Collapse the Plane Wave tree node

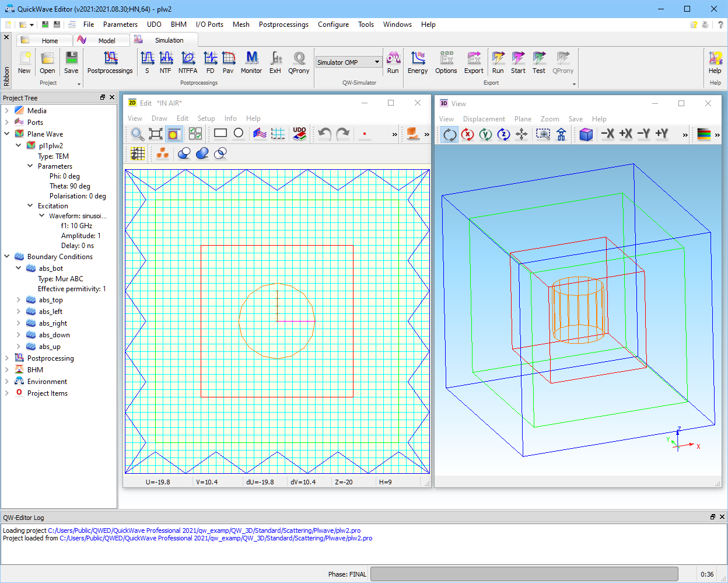pos(7,134)
